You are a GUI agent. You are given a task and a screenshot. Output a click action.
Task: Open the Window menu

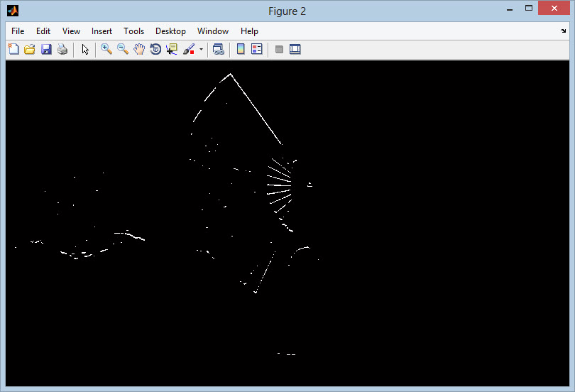213,31
